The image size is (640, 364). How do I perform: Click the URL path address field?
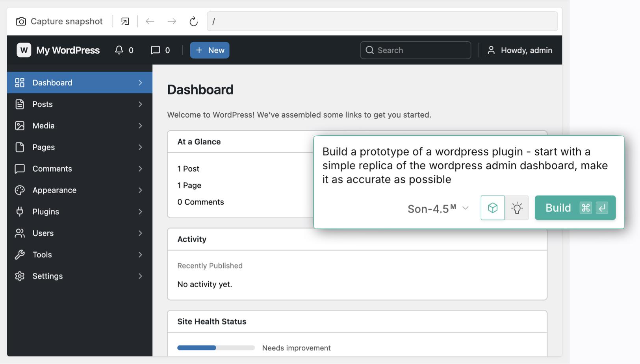coord(382,21)
